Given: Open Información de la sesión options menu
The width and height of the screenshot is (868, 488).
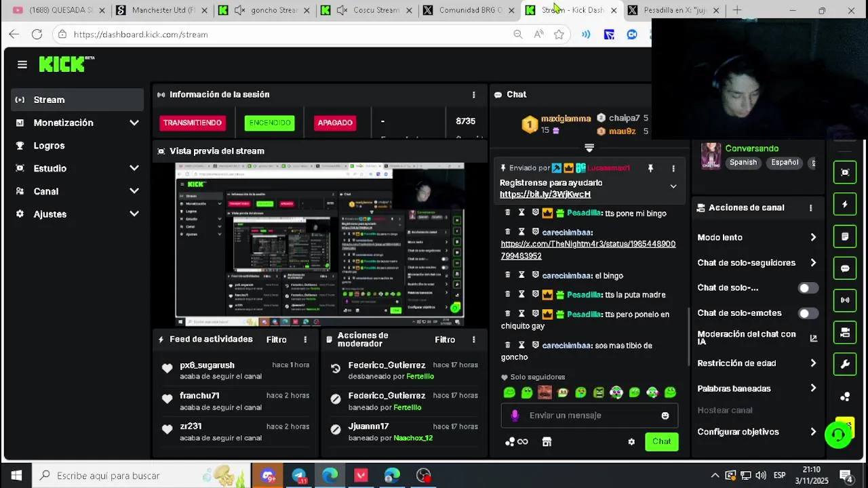Looking at the screenshot, I should (474, 95).
